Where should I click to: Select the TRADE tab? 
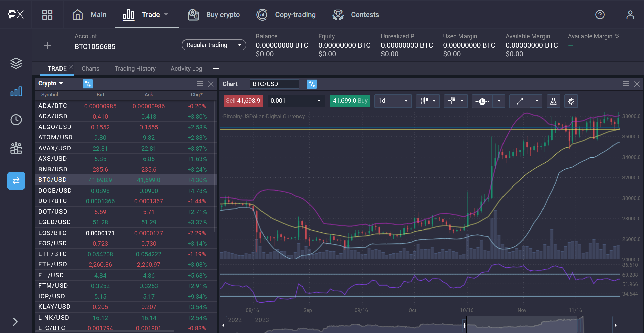tap(57, 69)
